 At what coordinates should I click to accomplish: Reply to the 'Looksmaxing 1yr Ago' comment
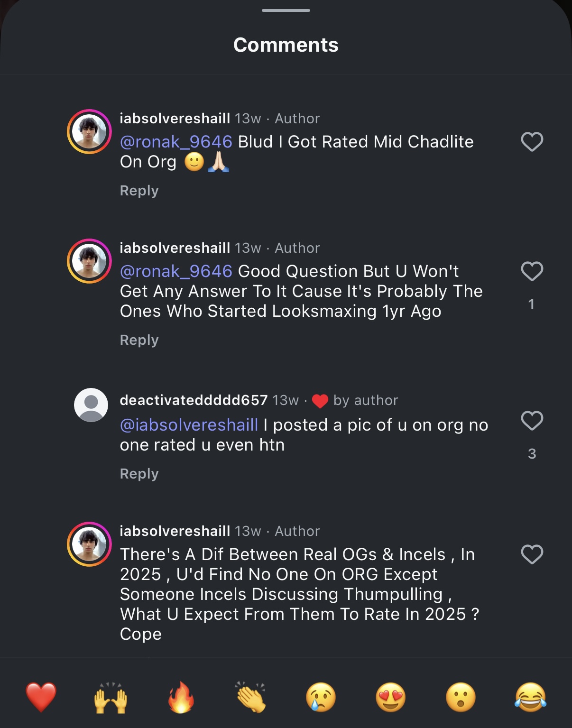[x=139, y=340]
